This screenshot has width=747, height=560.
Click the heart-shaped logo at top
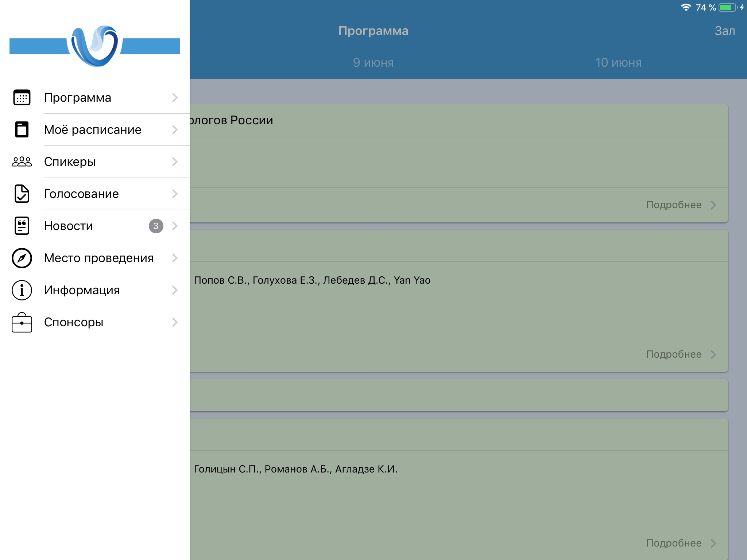point(95,46)
